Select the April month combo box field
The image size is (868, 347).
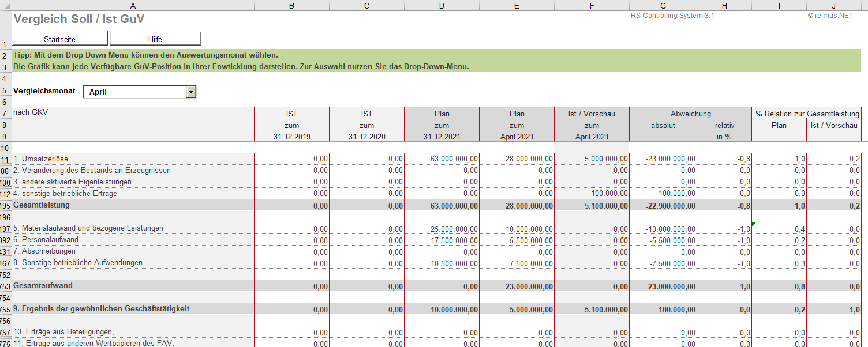[135, 92]
